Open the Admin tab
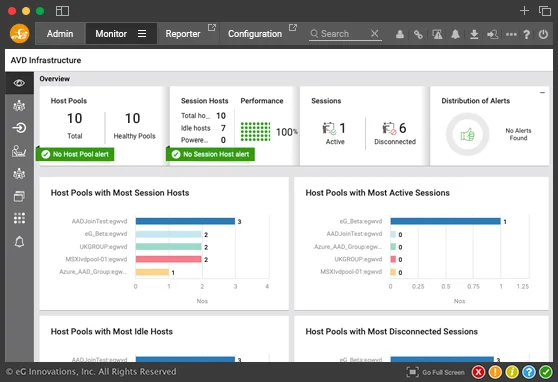Image resolution: width=558 pixels, height=382 pixels. [60, 34]
